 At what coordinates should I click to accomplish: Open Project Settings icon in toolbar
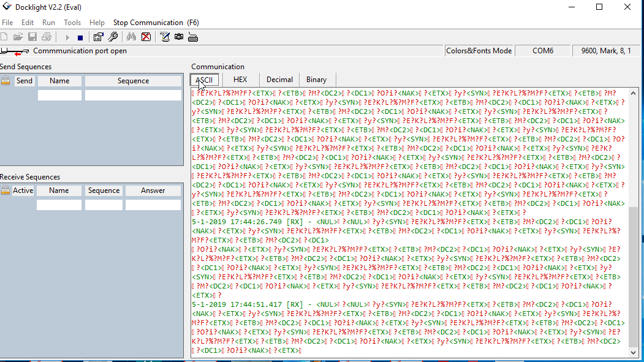click(x=98, y=37)
